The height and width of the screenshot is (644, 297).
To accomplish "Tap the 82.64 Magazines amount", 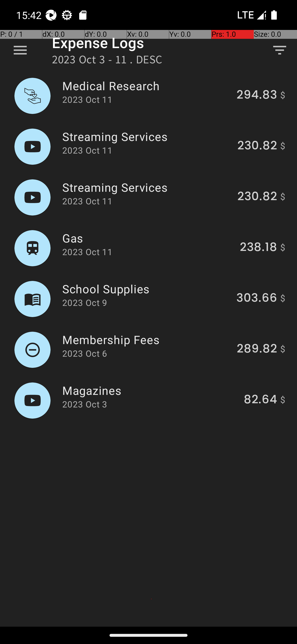I will (260, 399).
